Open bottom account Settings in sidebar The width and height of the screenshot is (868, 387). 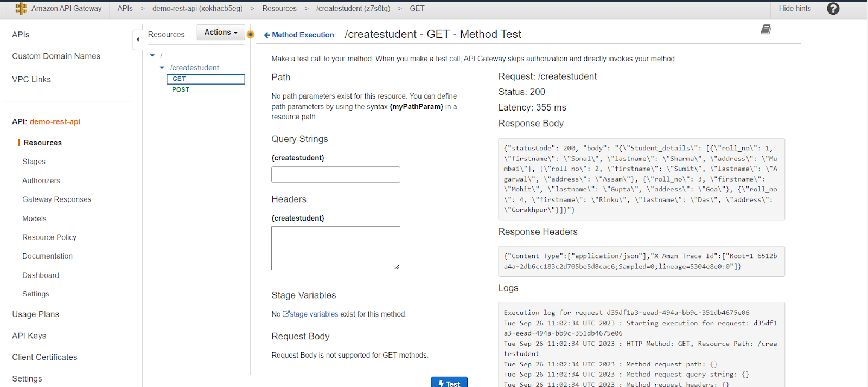point(27,379)
